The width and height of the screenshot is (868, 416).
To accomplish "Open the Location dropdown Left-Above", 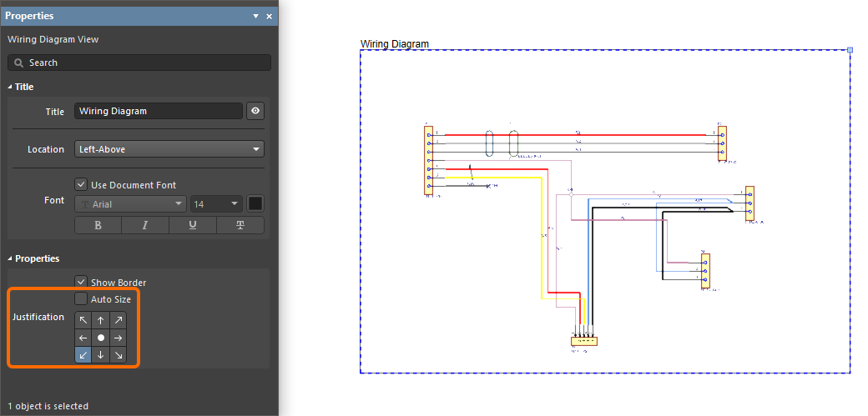I will pyautogui.click(x=169, y=149).
